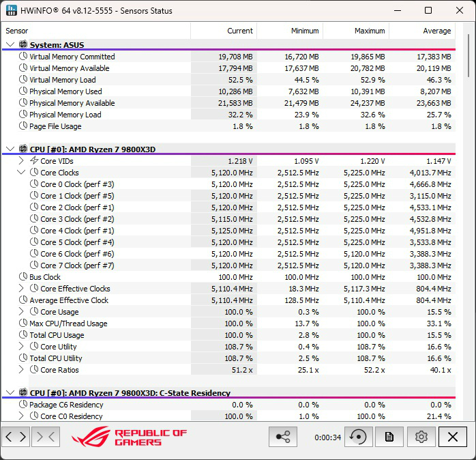This screenshot has width=476, height=460.
Task: Collapse the Core Clocks group
Action: click(21, 172)
